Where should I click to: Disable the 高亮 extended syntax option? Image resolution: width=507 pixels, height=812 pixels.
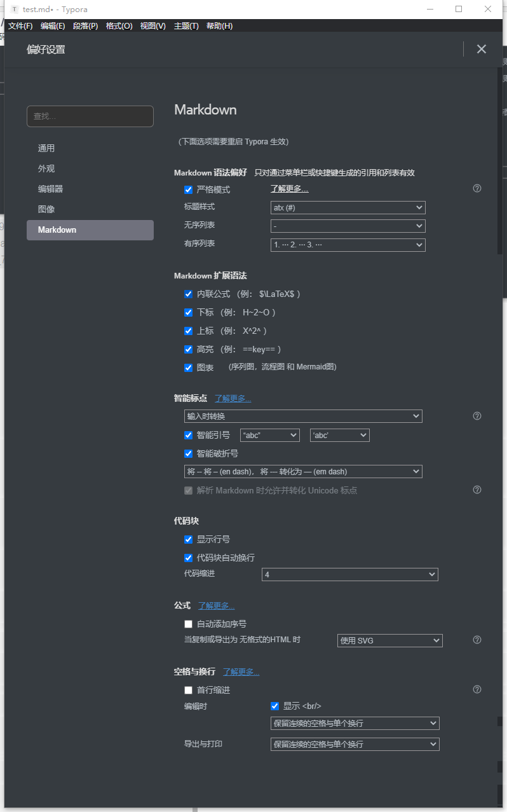click(x=188, y=348)
